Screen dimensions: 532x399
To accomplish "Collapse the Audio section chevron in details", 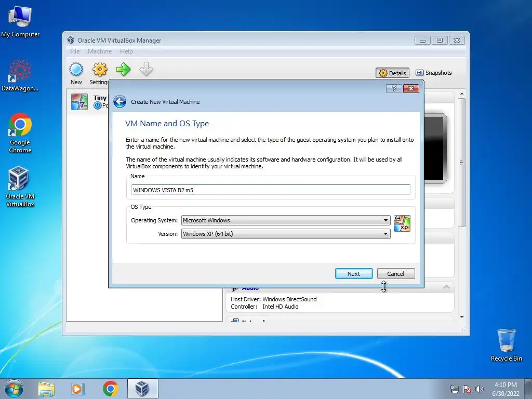I will coord(446,287).
